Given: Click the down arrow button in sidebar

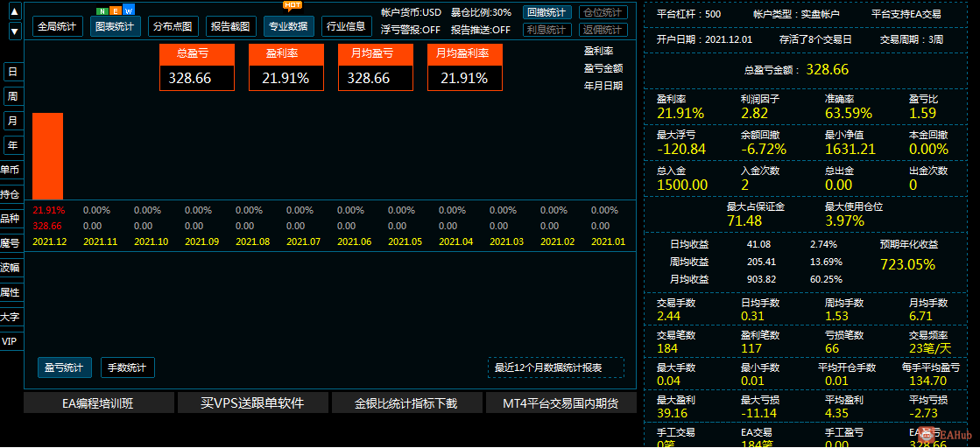Looking at the screenshot, I should coord(15,30).
